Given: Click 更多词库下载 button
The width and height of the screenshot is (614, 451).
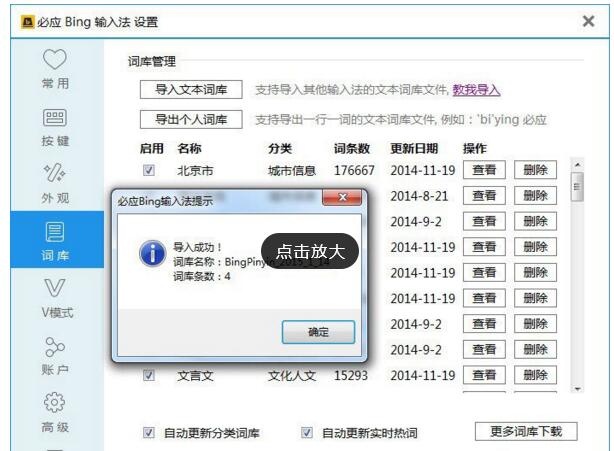Looking at the screenshot, I should [526, 431].
